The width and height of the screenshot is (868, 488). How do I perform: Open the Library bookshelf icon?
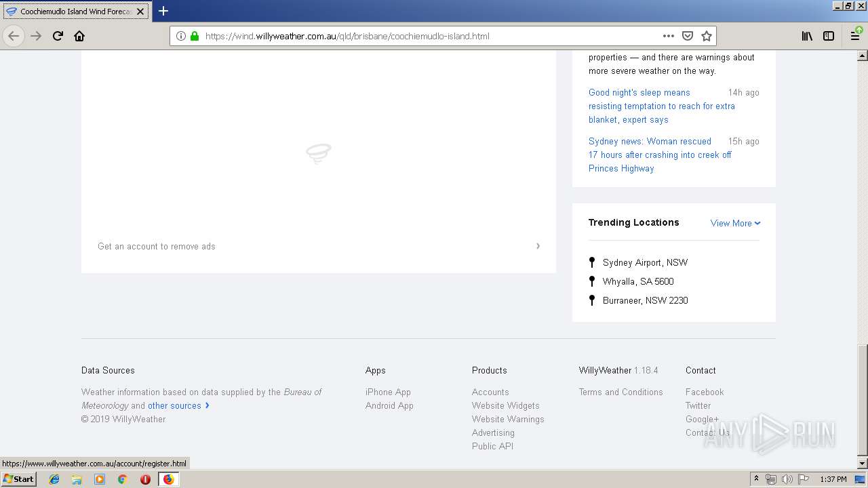(x=807, y=36)
